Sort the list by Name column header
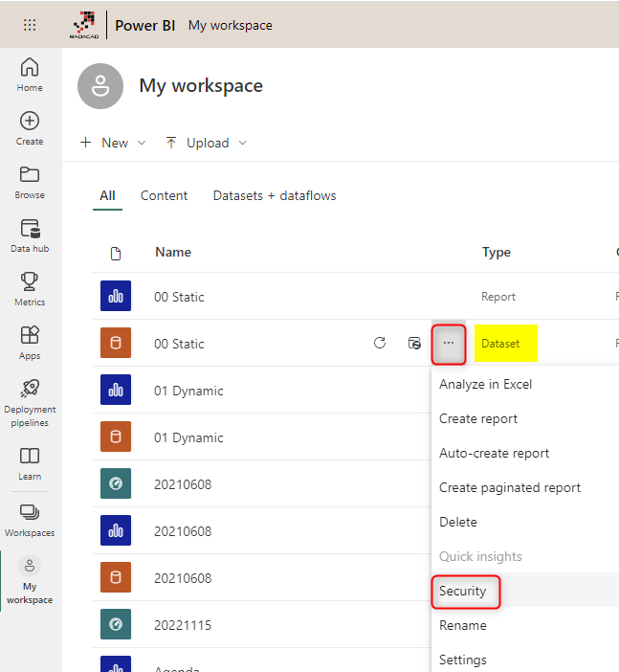 [x=173, y=252]
